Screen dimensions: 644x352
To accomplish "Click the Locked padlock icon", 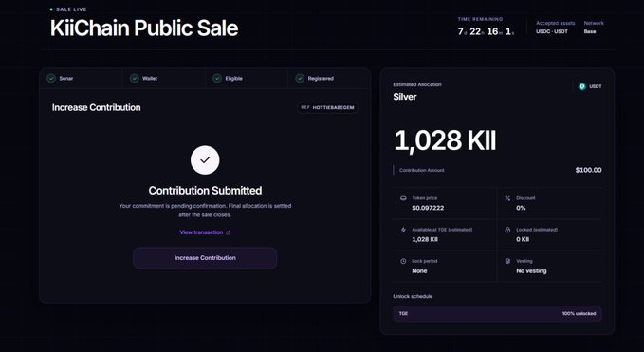I will pos(507,230).
